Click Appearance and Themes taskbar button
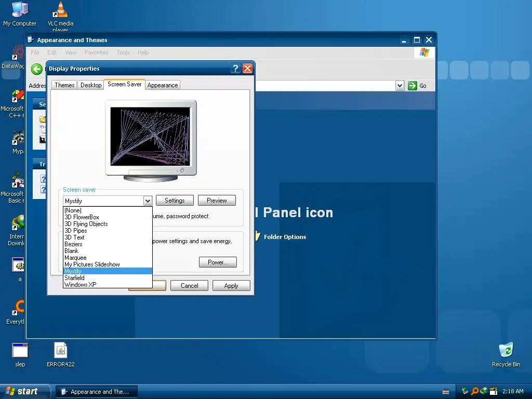Screen dimensions: 532x399 click(96, 392)
